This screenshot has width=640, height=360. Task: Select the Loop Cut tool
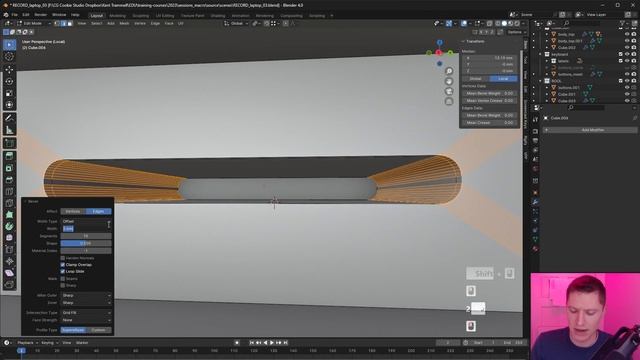[x=9, y=192]
